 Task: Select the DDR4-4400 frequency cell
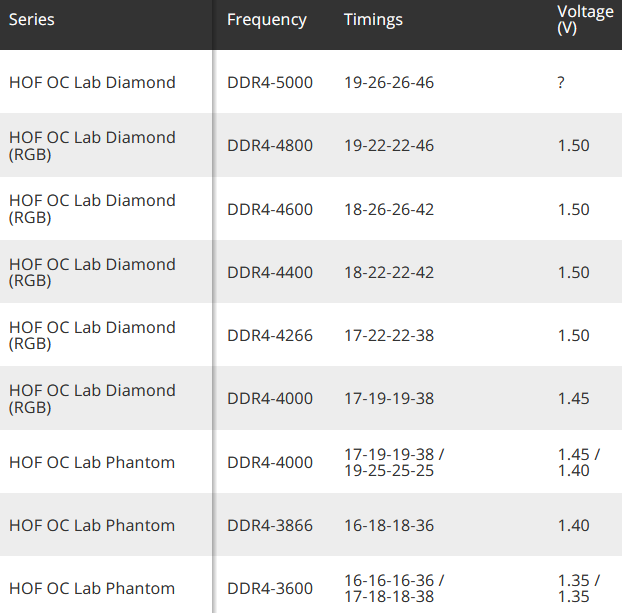coord(270,272)
